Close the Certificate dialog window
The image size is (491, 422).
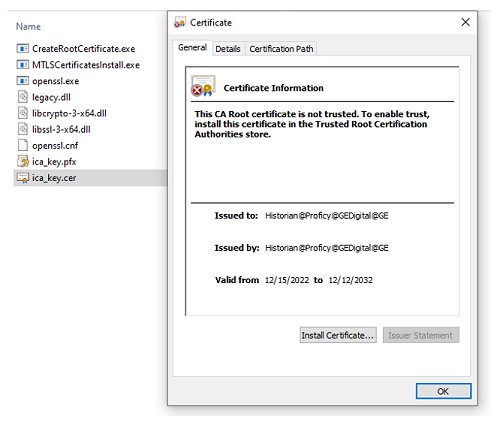(x=466, y=22)
